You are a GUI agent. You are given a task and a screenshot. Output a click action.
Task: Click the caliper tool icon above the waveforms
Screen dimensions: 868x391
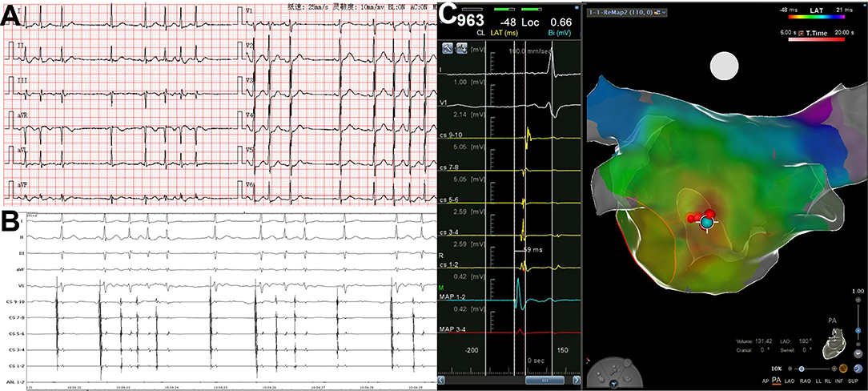point(448,48)
